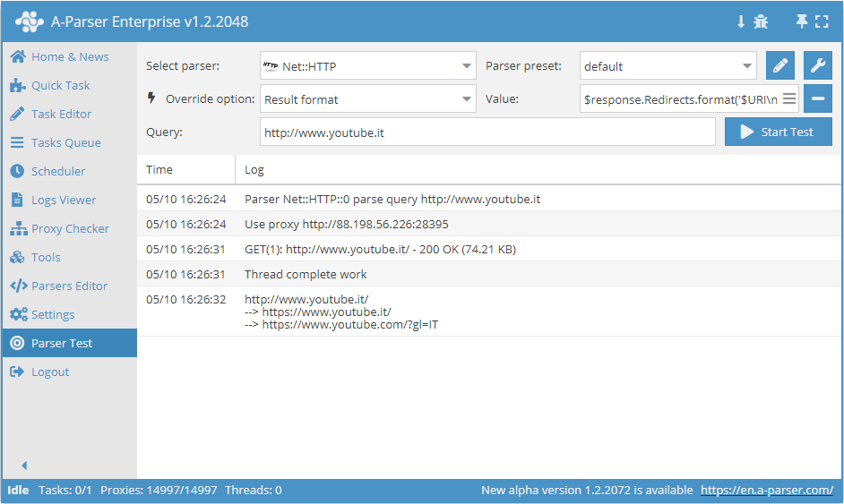
Task: Click the download arrow icon in header
Action: [x=741, y=21]
